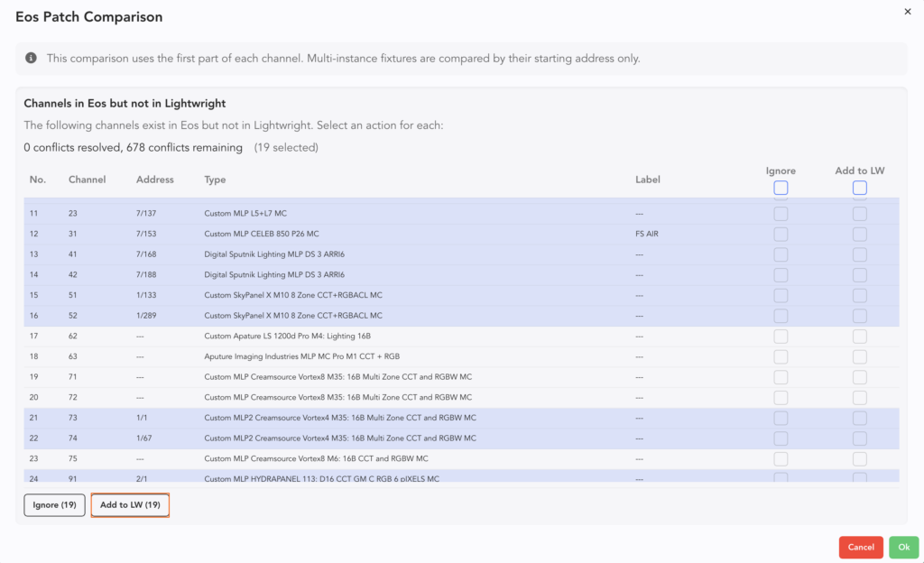
Task: Select row 13 Digital Sputnik at address 7/168
Action: click(x=361, y=254)
